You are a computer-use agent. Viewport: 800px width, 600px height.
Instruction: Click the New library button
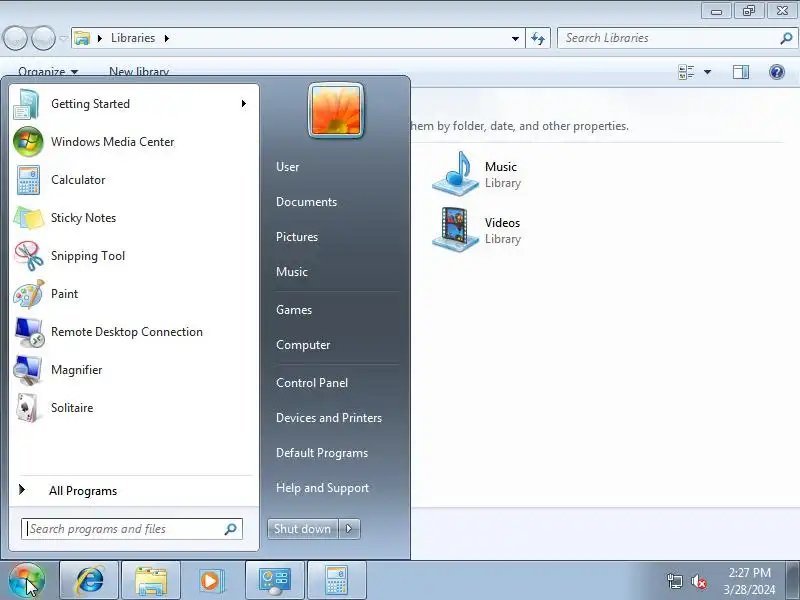pos(139,72)
